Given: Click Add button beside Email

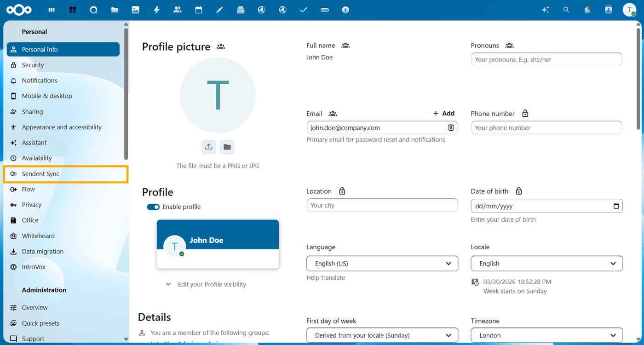Looking at the screenshot, I should pos(444,114).
